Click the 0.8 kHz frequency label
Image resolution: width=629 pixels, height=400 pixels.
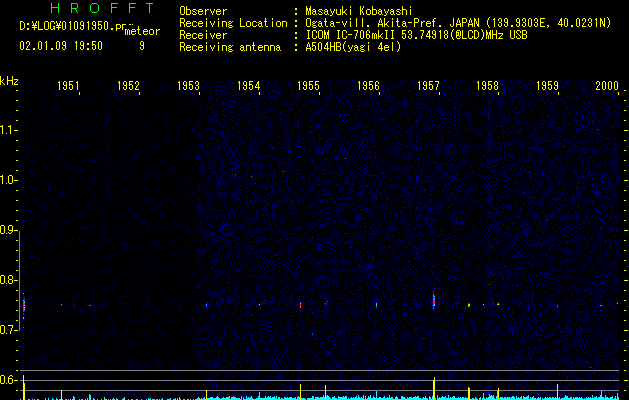(8, 280)
